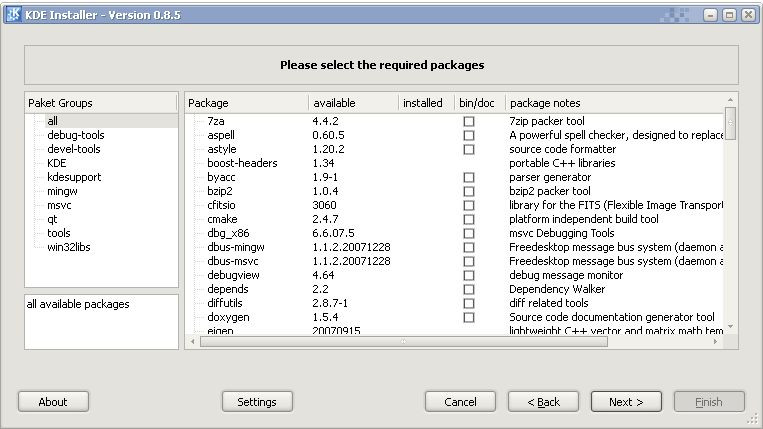The width and height of the screenshot is (763, 429).
Task: Select the msvc group
Action: (x=59, y=205)
